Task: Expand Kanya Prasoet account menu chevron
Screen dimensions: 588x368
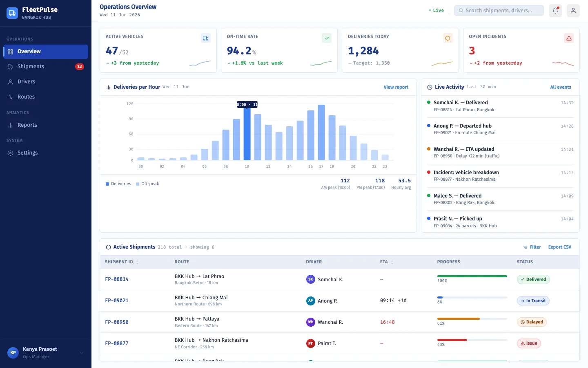Action: [x=82, y=353]
